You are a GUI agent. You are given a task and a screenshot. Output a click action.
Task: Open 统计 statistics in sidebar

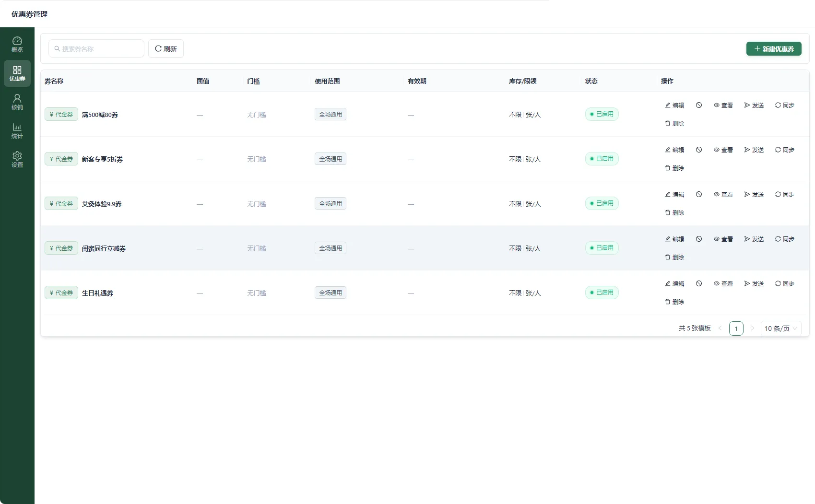[17, 131]
